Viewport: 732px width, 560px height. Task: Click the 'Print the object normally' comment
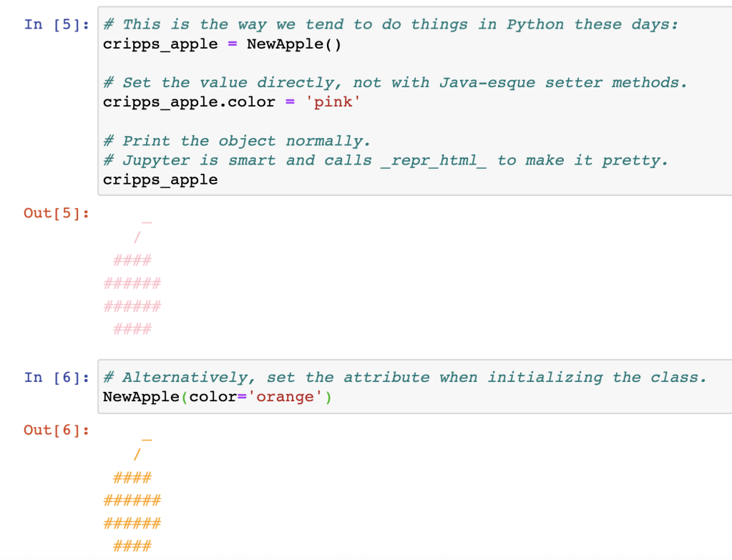click(237, 141)
